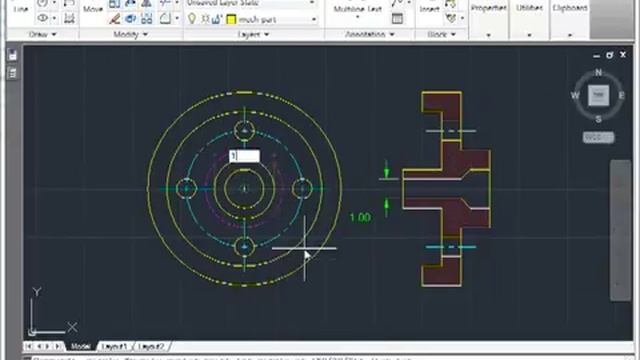Click the Top face of the ViewCube

598,95
